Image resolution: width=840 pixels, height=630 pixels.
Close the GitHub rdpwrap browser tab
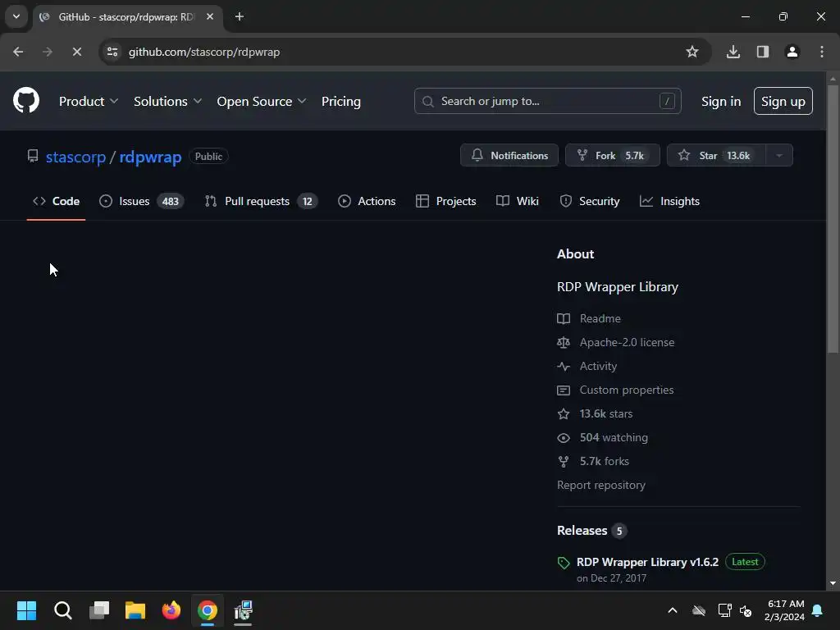210,17
